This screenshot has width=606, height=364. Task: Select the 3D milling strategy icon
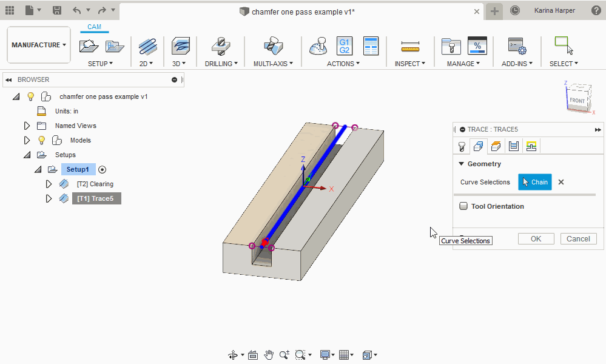click(181, 46)
